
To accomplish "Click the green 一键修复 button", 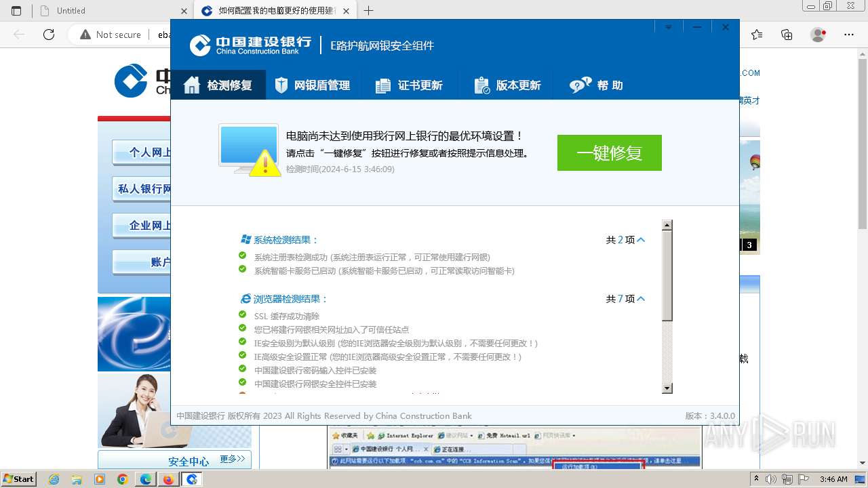I will (609, 152).
